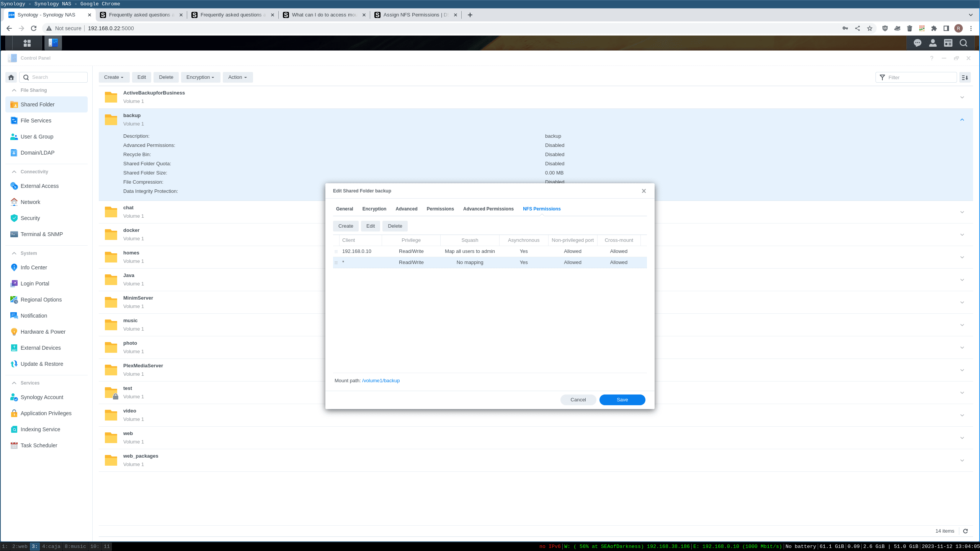The image size is (980, 551).
Task: Open Notification settings
Action: point(46,316)
